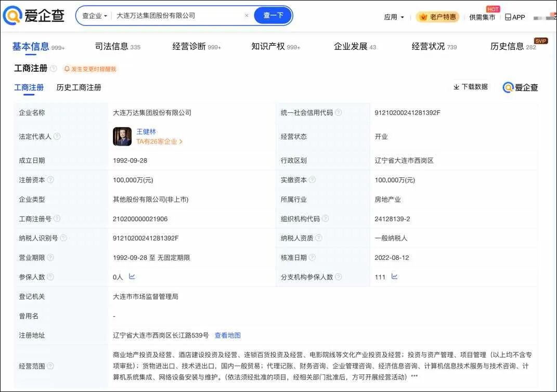Click help icon next to 参保人数
Viewport: 557px width, 392px height.
click(50, 277)
